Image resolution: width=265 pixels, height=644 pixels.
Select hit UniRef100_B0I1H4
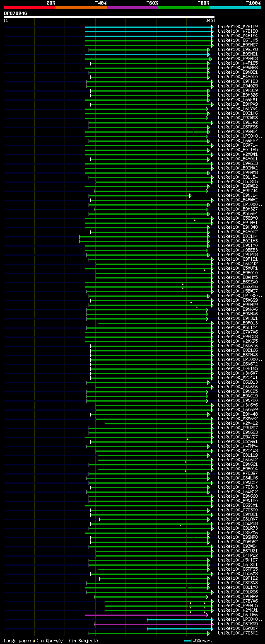pos(238,237)
